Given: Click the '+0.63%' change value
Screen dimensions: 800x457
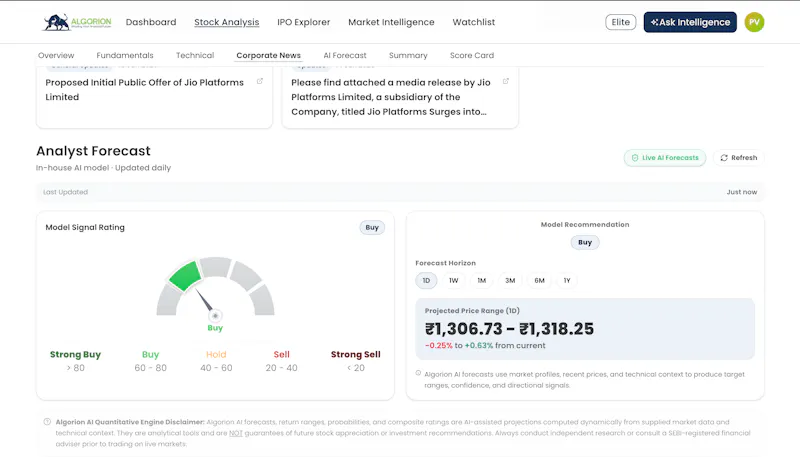Looking at the screenshot, I should [479, 345].
